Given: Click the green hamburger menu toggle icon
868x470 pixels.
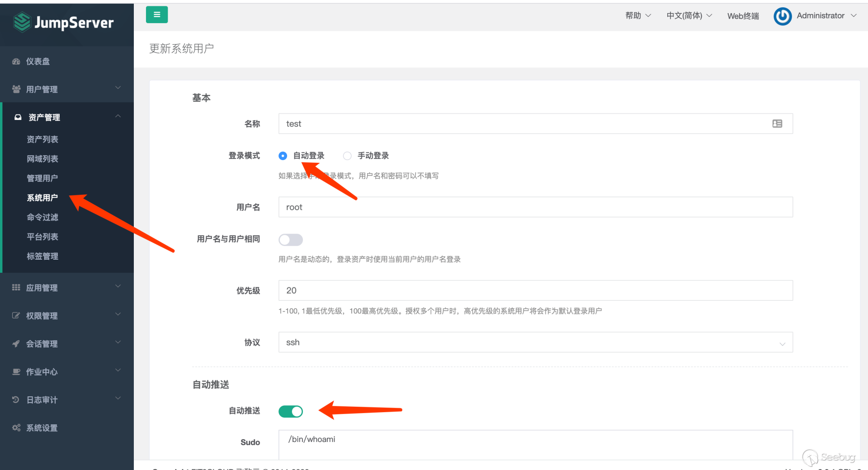Looking at the screenshot, I should click(157, 15).
